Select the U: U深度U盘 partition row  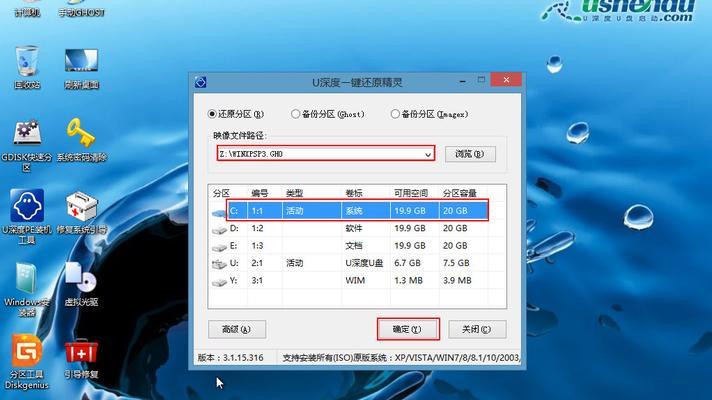pyautogui.click(x=350, y=263)
